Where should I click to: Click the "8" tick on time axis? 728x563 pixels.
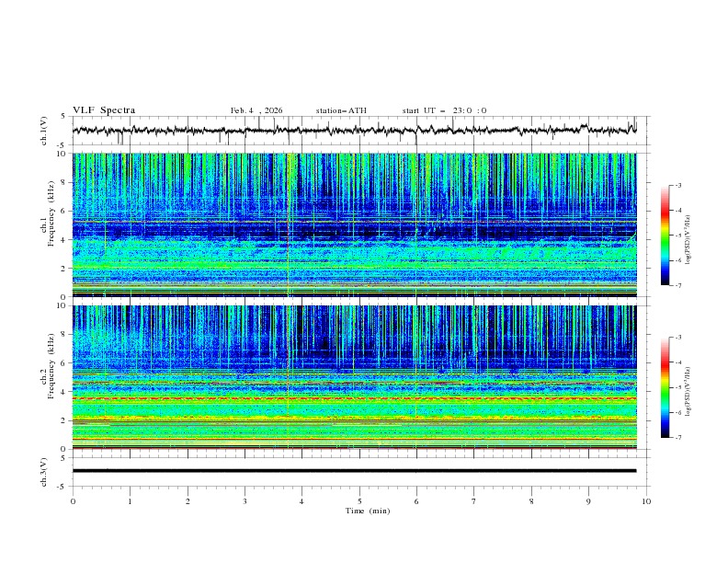[x=531, y=501]
